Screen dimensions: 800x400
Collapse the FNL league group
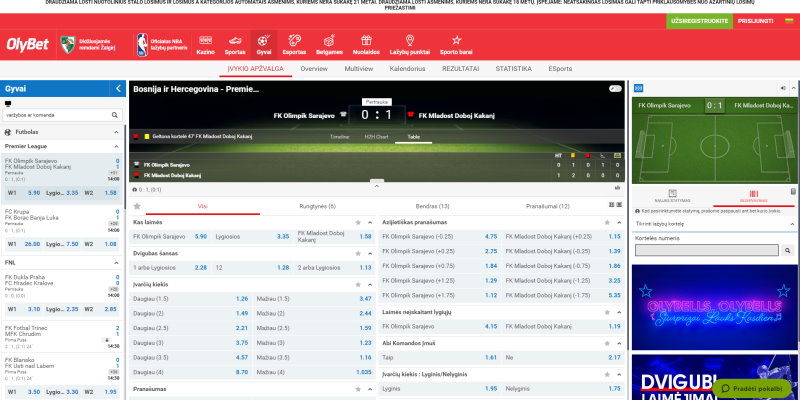pyautogui.click(x=116, y=263)
